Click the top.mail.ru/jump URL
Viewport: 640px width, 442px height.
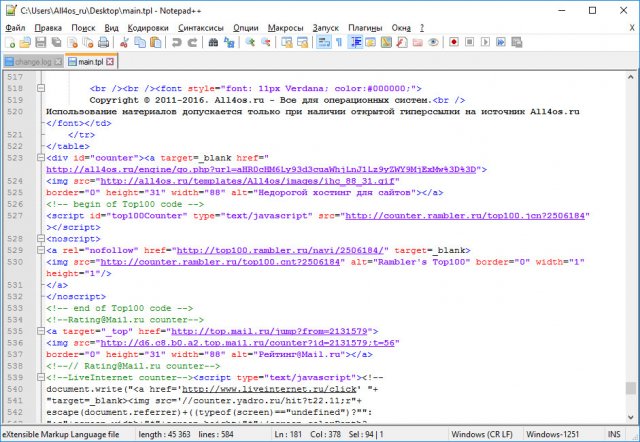[269, 331]
